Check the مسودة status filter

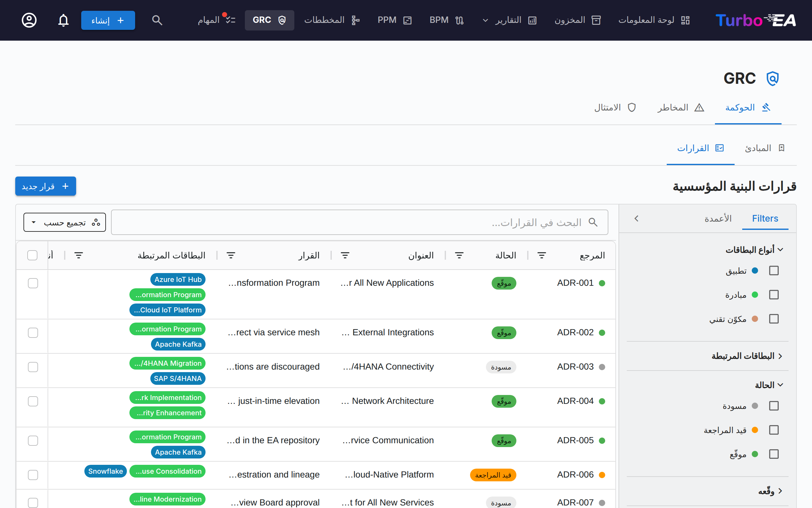click(x=774, y=406)
